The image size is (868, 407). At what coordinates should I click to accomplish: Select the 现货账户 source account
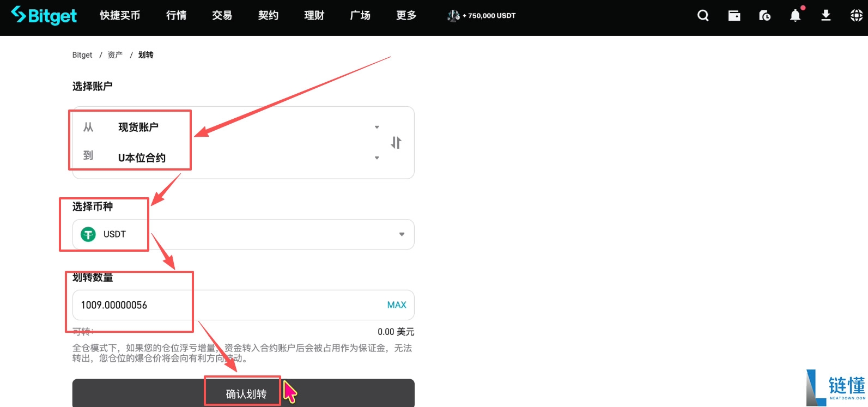(x=138, y=127)
